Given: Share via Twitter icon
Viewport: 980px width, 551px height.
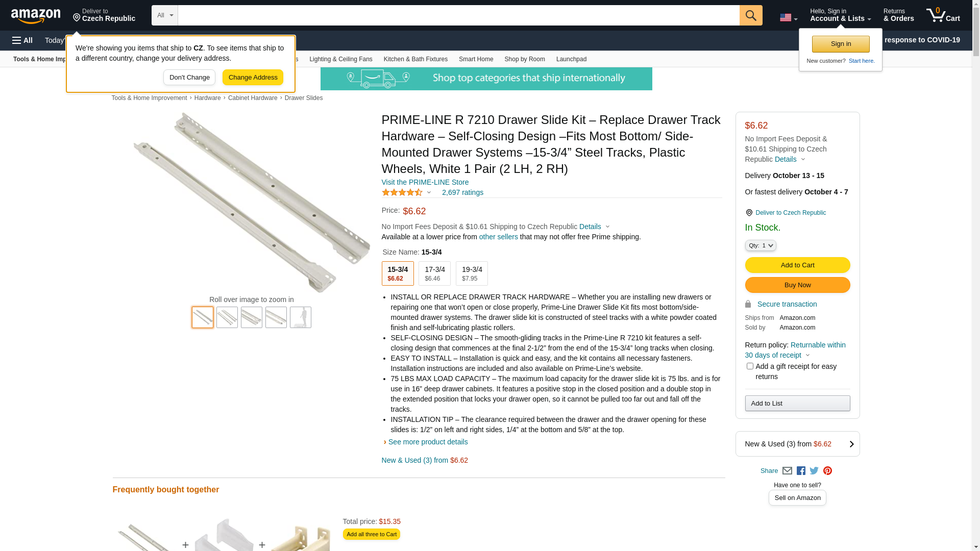Looking at the screenshot, I should (814, 471).
